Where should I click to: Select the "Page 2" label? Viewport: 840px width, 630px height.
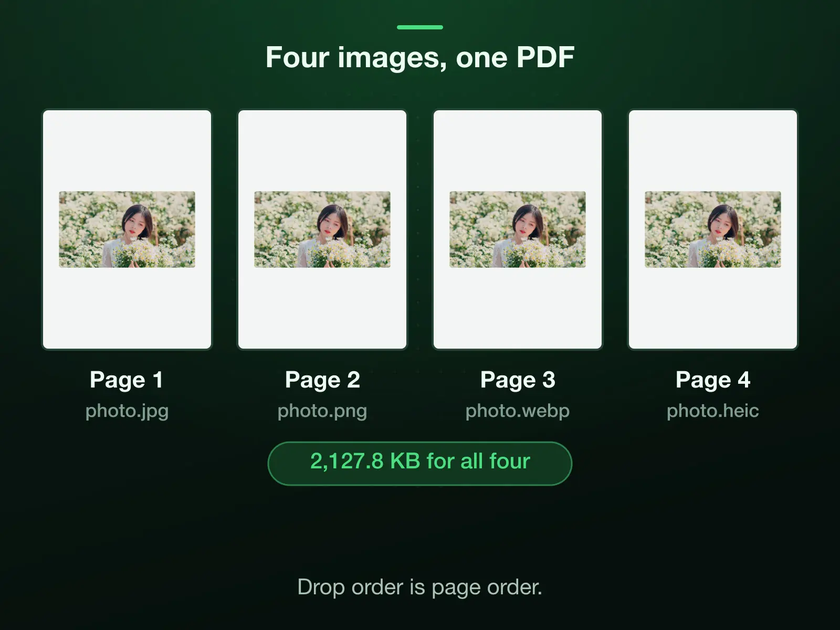click(x=322, y=380)
